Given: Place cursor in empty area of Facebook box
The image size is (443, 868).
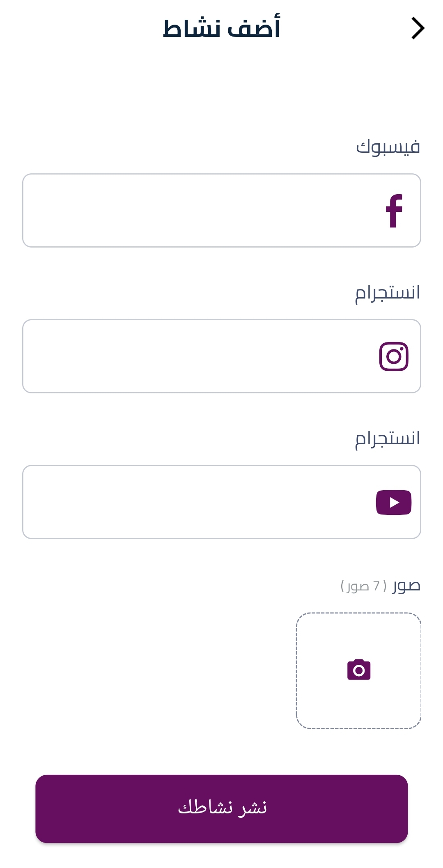Looking at the screenshot, I should click(164, 211).
